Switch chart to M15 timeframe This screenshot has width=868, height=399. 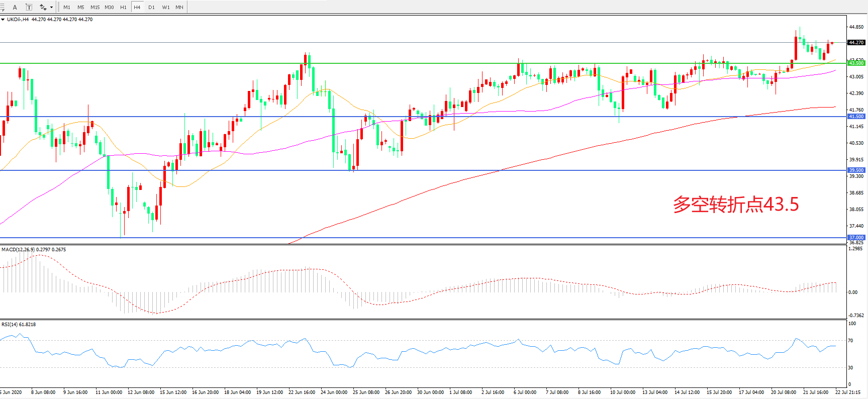coord(94,7)
